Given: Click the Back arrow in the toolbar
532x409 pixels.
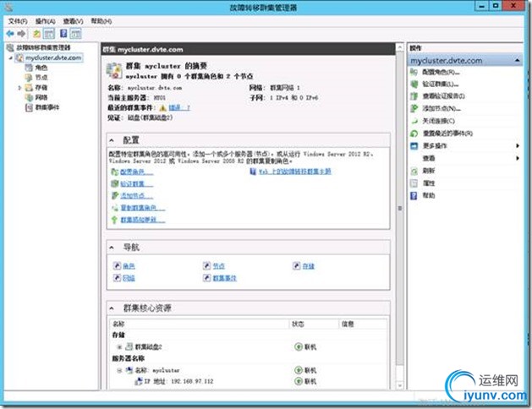Looking at the screenshot, I should pyautogui.click(x=10, y=34).
